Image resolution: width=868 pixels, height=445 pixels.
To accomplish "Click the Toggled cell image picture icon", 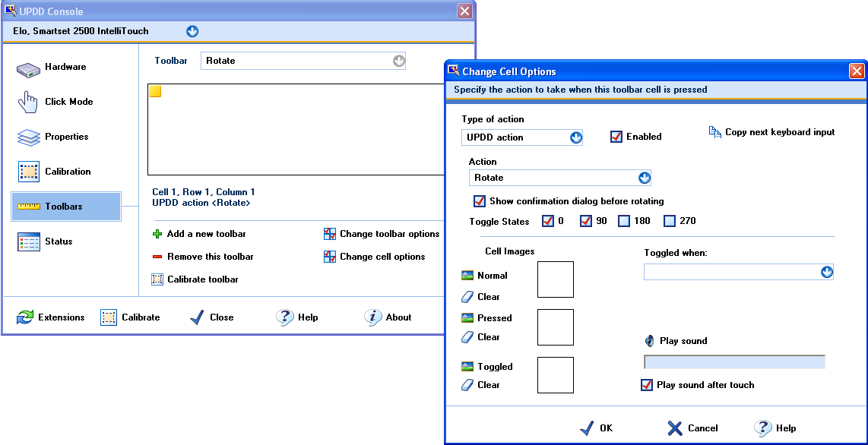I will [x=467, y=367].
